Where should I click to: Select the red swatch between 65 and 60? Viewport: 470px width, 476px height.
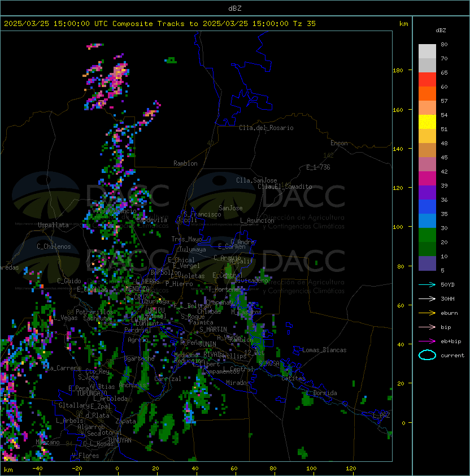click(x=427, y=80)
